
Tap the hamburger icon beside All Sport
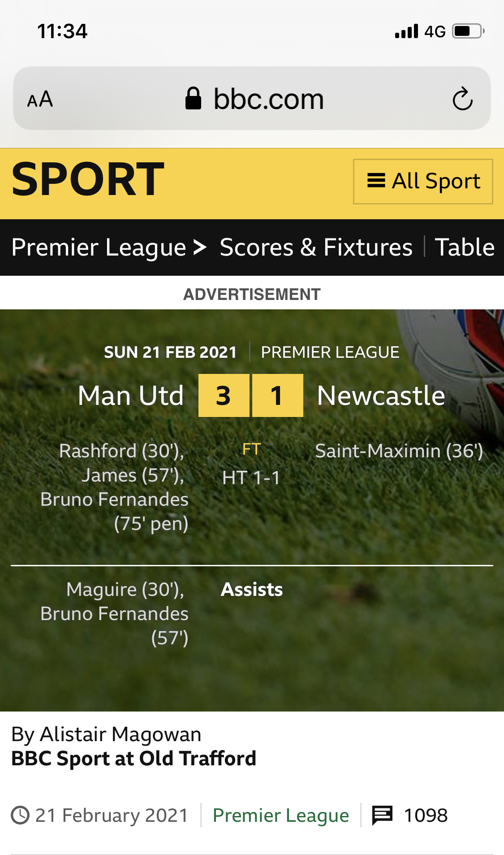point(376,181)
